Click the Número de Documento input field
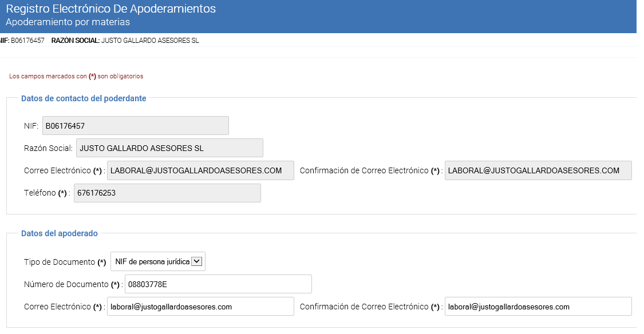The width and height of the screenshot is (644, 334). (x=218, y=284)
